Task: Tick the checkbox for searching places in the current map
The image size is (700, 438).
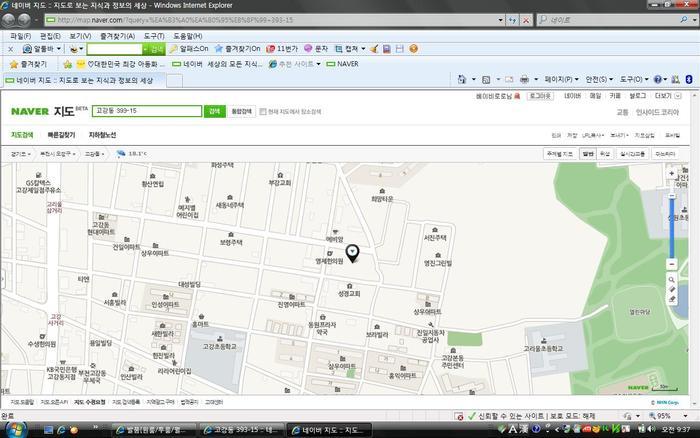Action: tap(263, 112)
